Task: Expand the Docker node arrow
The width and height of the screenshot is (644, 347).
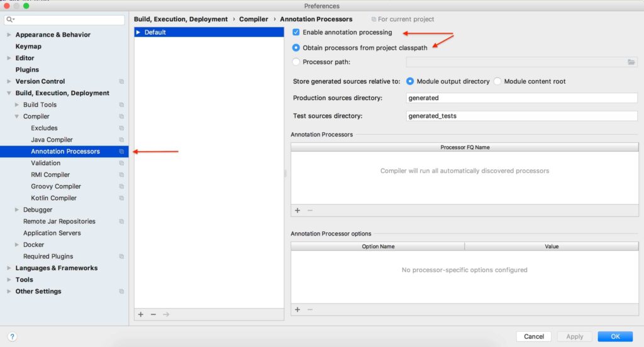Action: pos(17,244)
